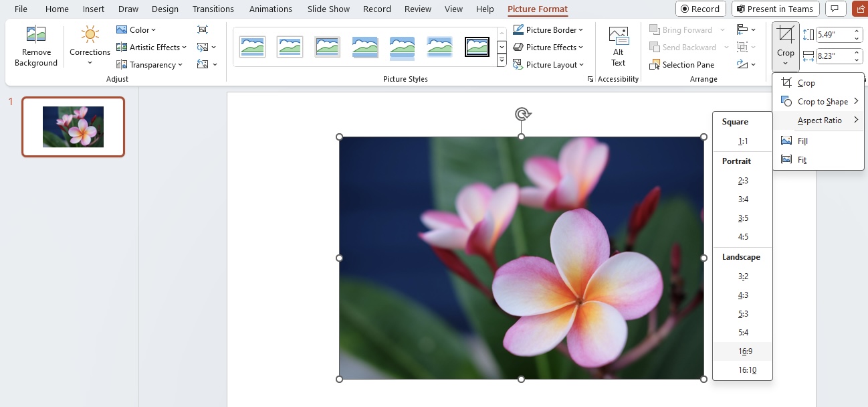
Task: Click the Record button at top right
Action: (700, 9)
